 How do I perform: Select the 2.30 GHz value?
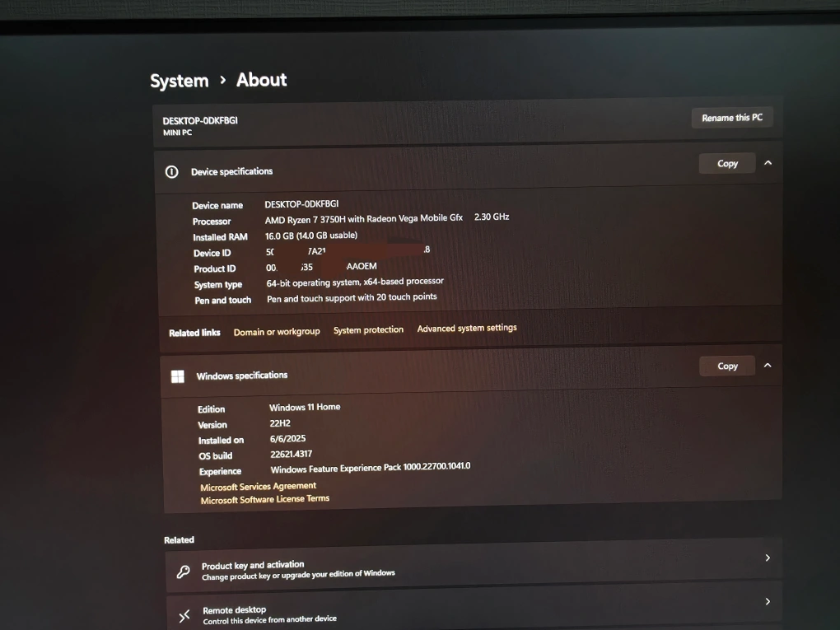pos(492,217)
